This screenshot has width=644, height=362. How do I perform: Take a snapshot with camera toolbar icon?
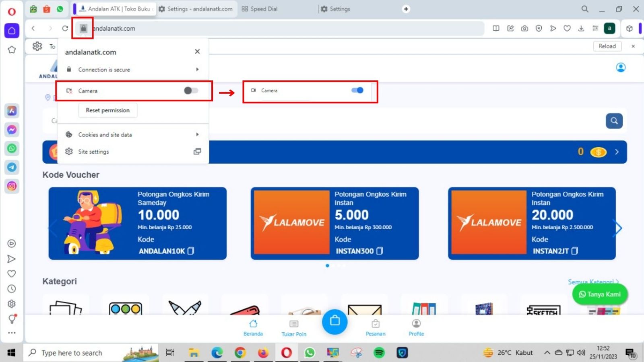tap(524, 29)
